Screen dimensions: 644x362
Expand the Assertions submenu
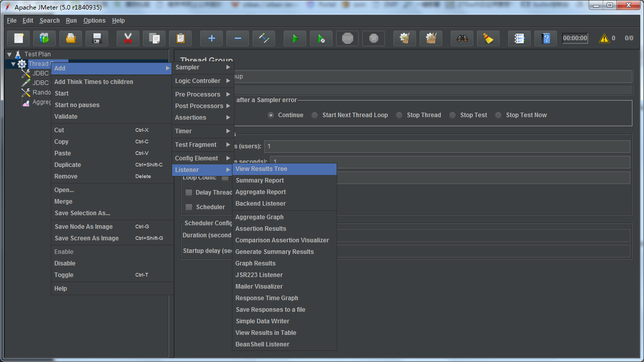203,118
